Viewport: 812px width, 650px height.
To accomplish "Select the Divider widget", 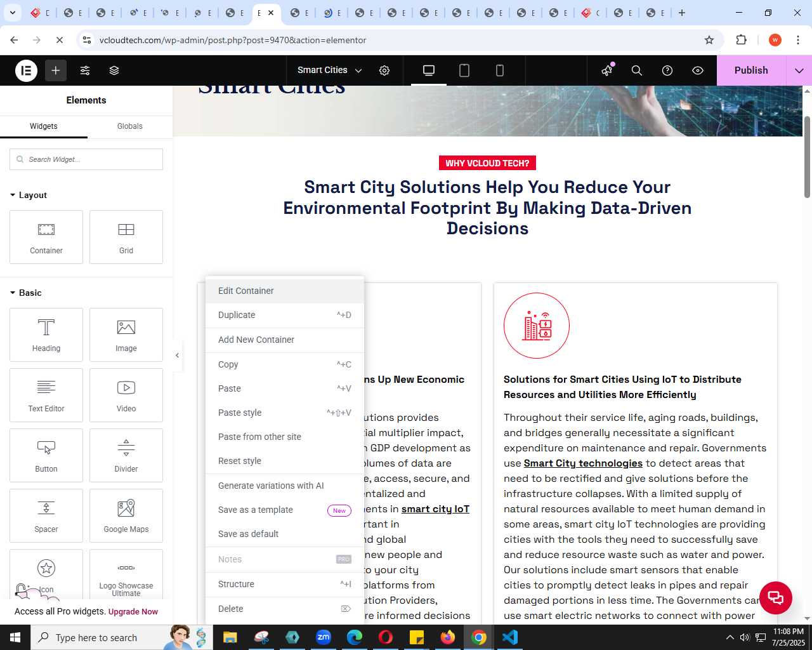I will [x=126, y=455].
